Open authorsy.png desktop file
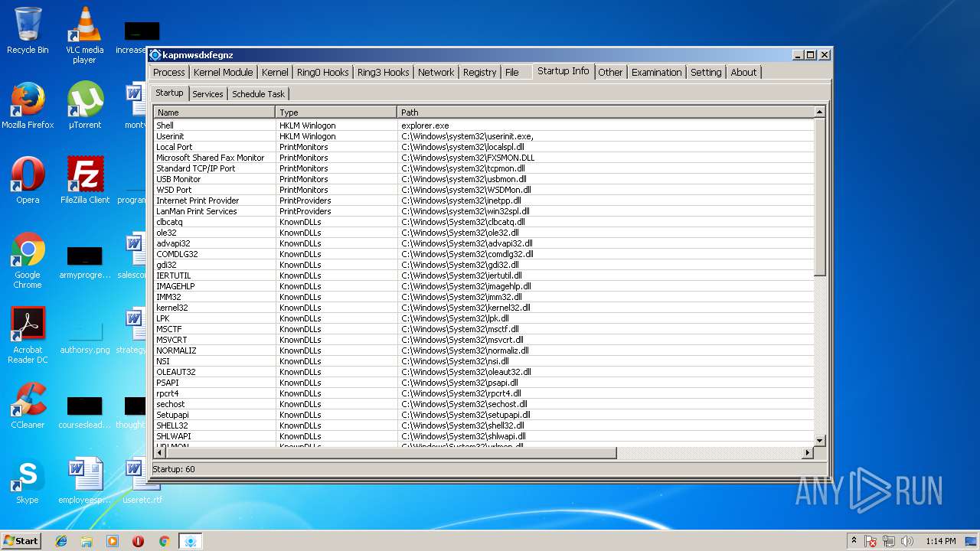Image resolution: width=980 pixels, height=551 pixels. 84,337
